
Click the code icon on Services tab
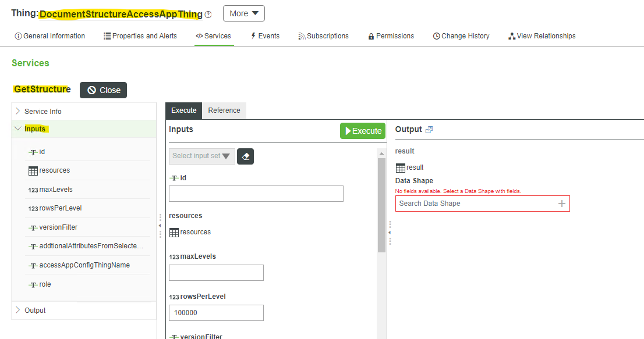(x=200, y=35)
